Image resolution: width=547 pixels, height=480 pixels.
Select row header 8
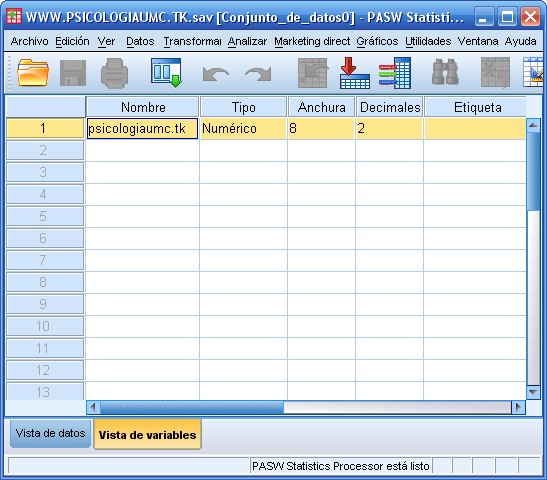[x=45, y=282]
